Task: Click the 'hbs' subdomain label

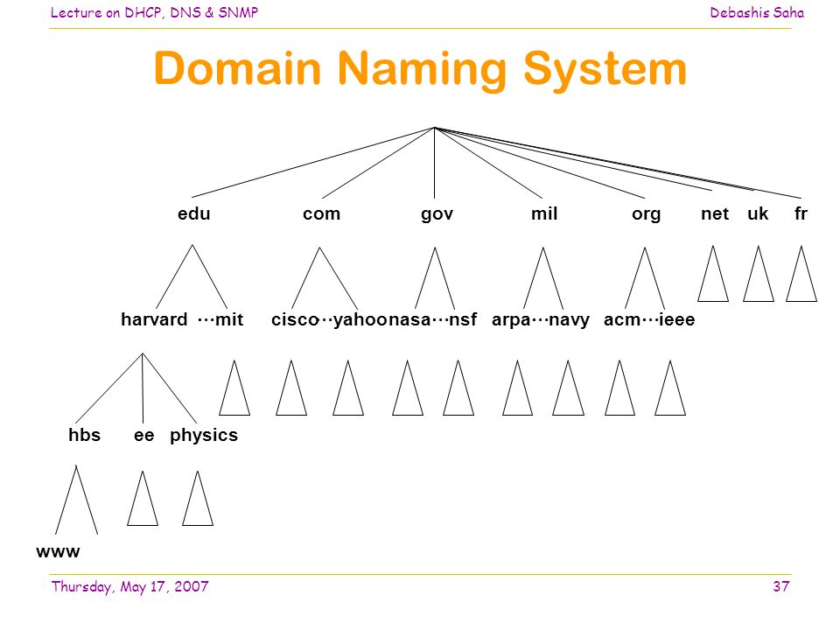Action: point(85,435)
